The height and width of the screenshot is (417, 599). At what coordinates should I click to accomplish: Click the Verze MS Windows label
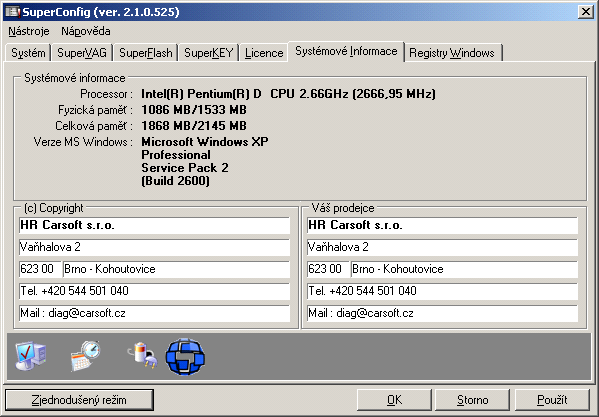pyautogui.click(x=83, y=142)
